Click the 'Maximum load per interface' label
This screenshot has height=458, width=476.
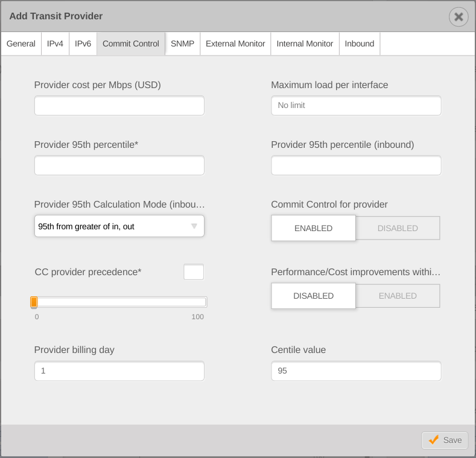click(329, 85)
